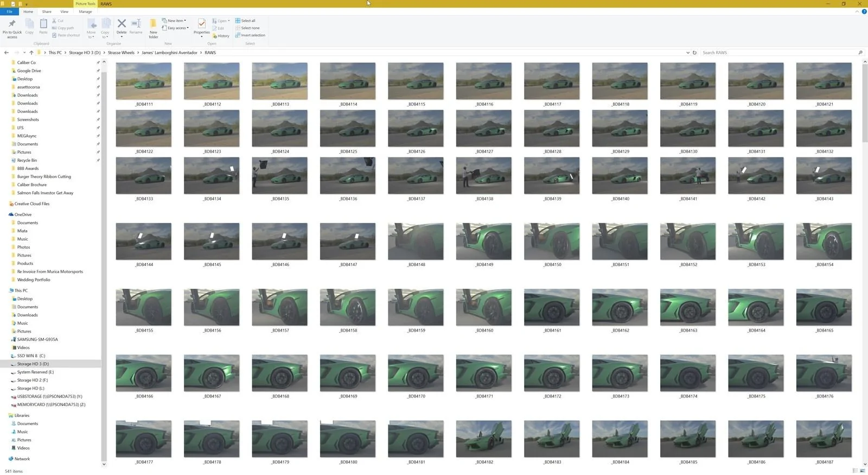Screen dimensions: 868x475
Task: Open the address bar history dropdown
Action: [x=688, y=53]
